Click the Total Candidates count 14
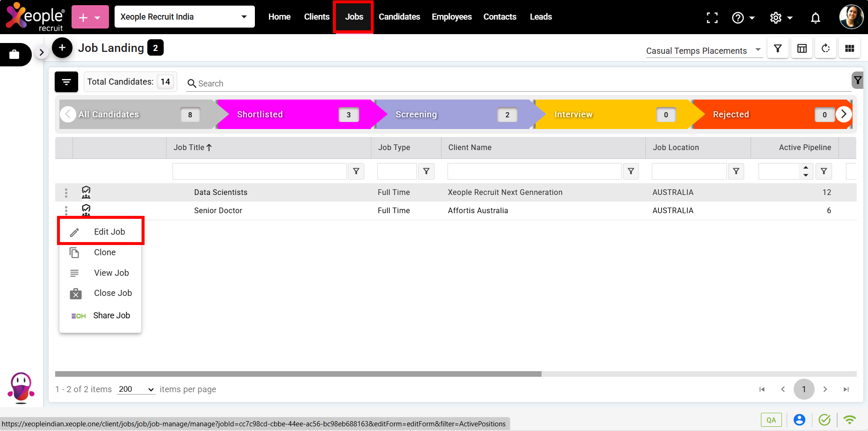Screen dimensions: 868x431 click(x=165, y=82)
